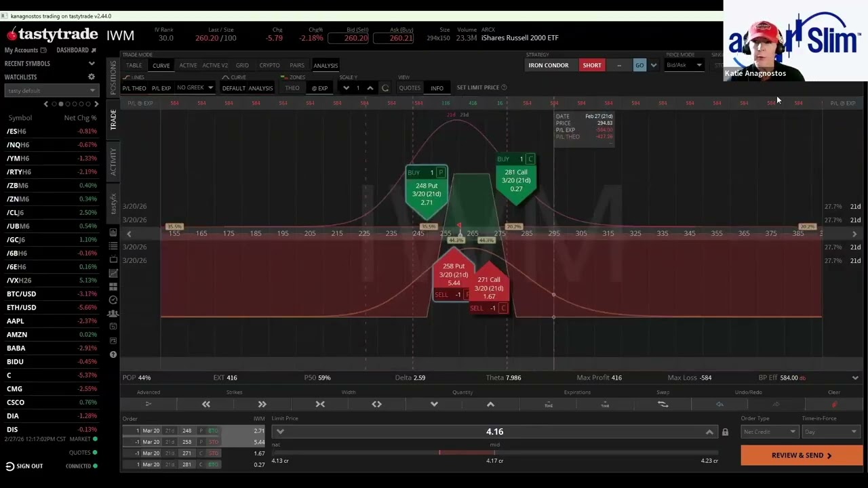Shift strikes right with double-right arrows
This screenshot has width=868, height=488.
point(262,404)
